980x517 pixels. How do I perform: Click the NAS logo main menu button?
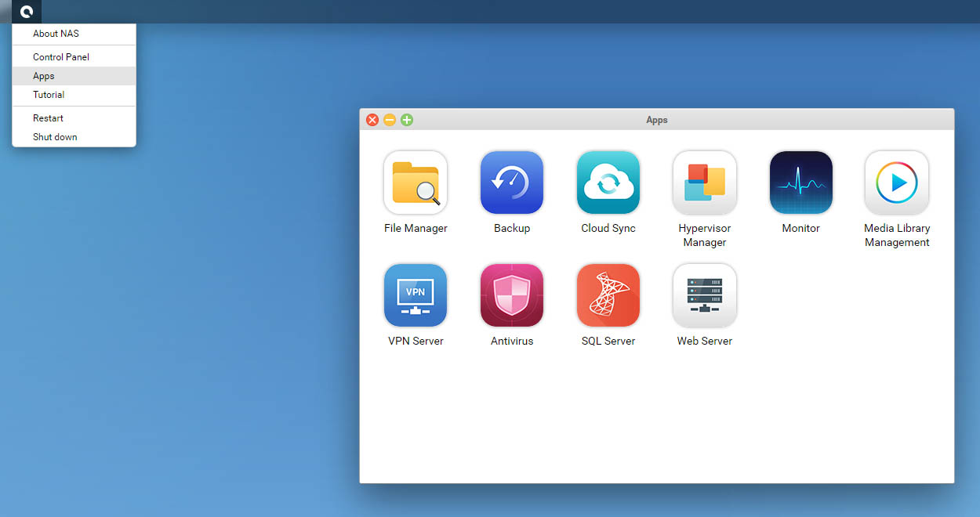[x=27, y=12]
